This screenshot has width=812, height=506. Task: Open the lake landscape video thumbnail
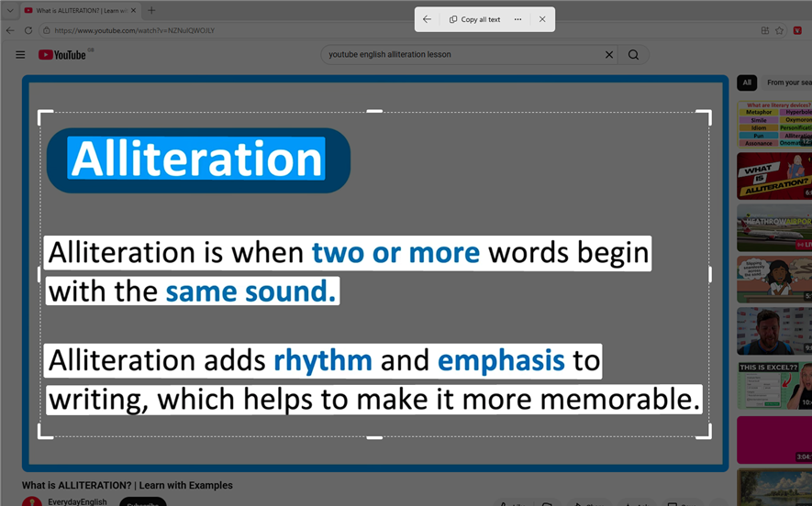[774, 488]
